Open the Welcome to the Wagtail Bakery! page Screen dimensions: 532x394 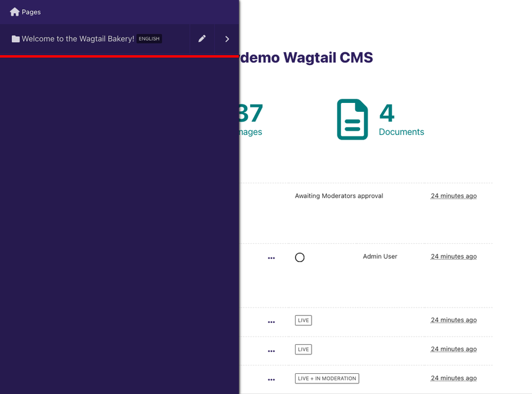(x=77, y=39)
